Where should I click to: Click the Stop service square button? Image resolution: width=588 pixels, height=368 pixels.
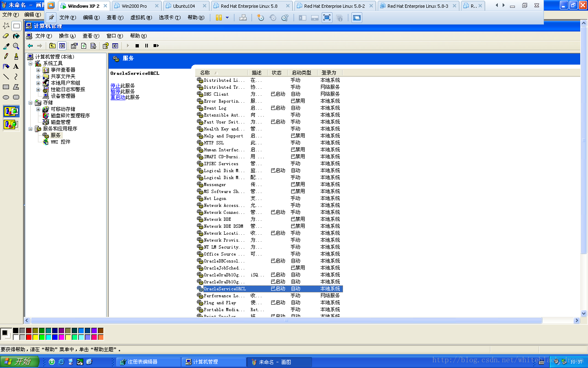tap(137, 46)
